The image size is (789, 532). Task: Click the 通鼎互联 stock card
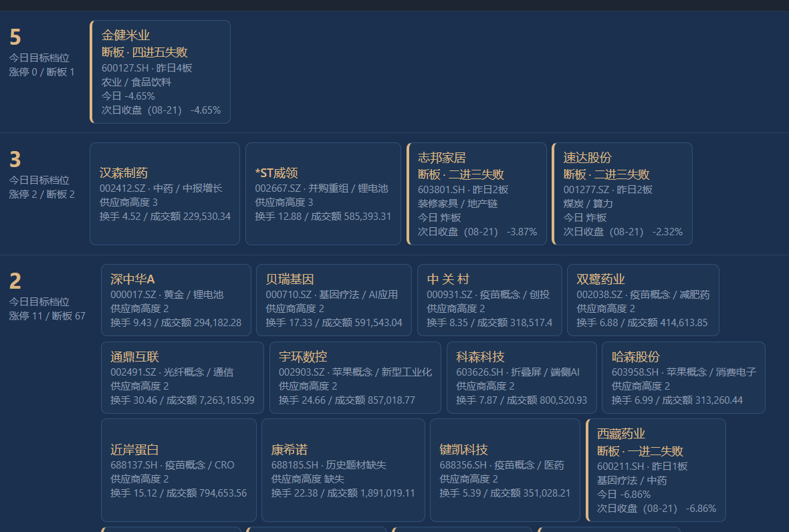(x=182, y=378)
